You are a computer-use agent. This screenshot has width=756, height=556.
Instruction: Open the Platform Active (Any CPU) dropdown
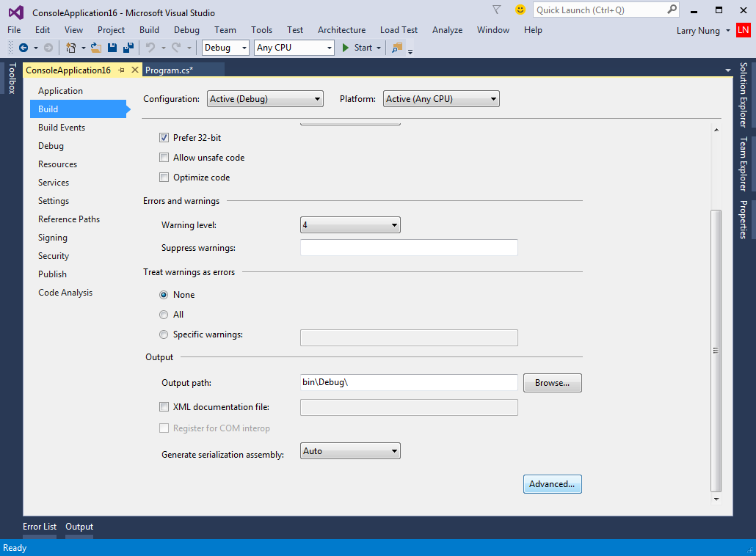click(441, 99)
